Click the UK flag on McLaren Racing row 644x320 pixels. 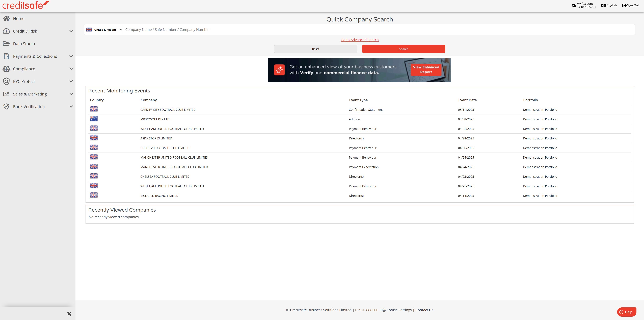[x=94, y=195]
